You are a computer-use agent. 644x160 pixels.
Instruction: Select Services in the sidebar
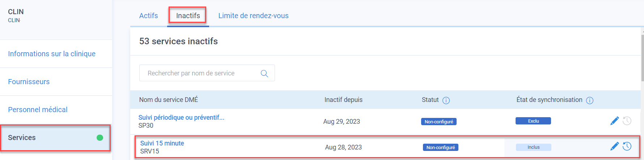pos(55,138)
